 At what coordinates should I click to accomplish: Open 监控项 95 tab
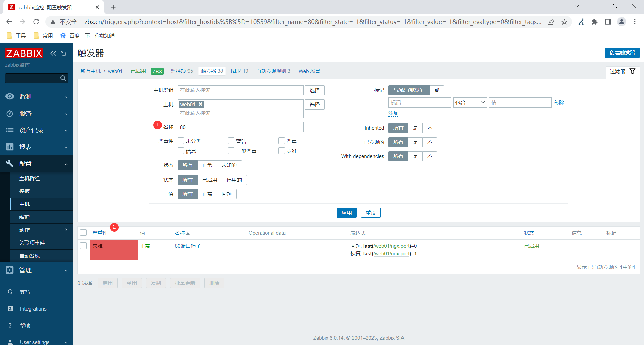(182, 71)
